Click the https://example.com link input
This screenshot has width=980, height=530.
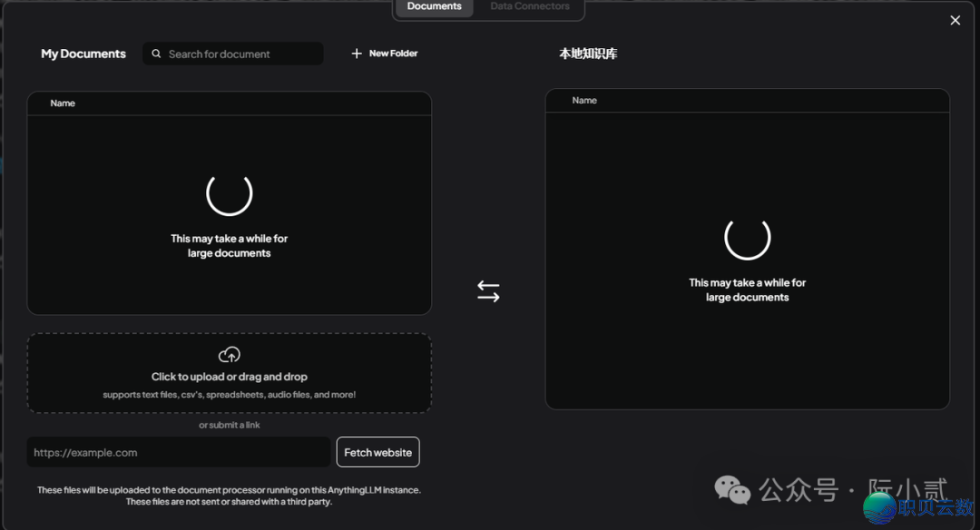click(179, 452)
